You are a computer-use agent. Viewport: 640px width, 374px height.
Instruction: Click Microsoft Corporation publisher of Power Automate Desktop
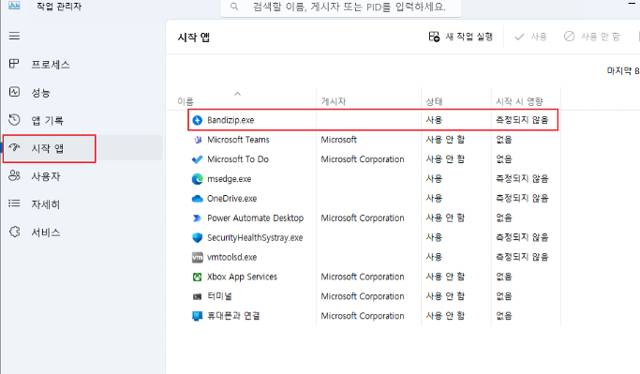click(x=362, y=218)
